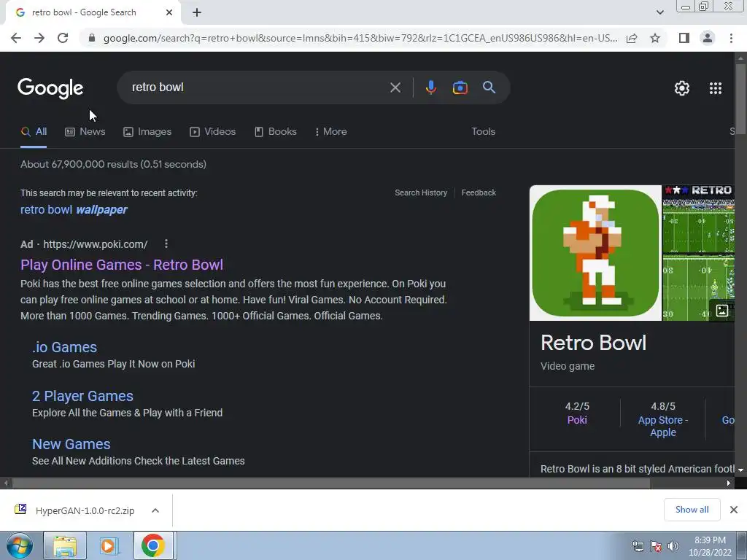
Task: Switch to the Books tab
Action: [275, 132]
